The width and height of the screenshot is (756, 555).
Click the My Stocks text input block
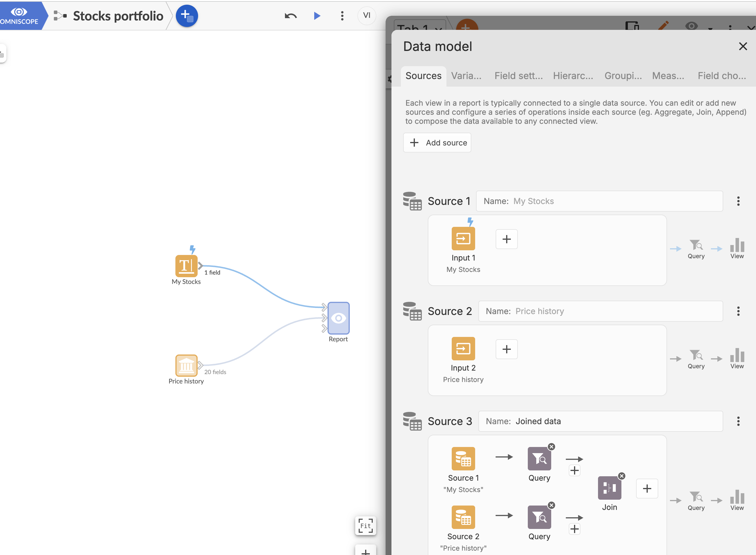186,266
